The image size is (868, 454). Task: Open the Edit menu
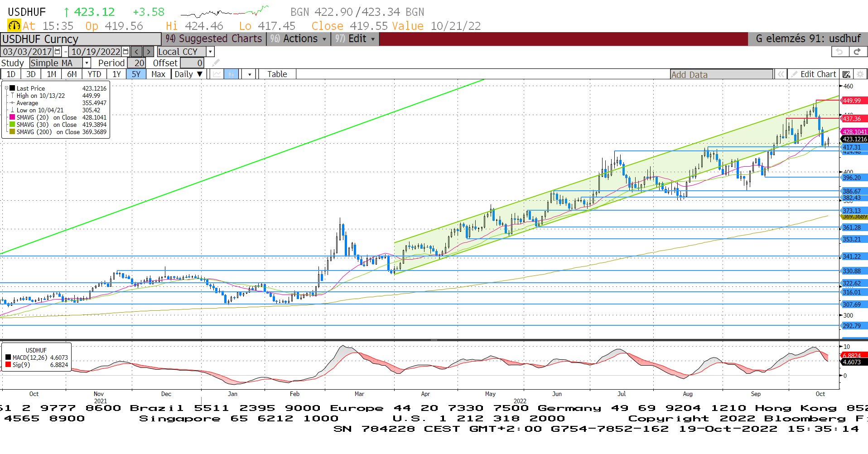(355, 39)
